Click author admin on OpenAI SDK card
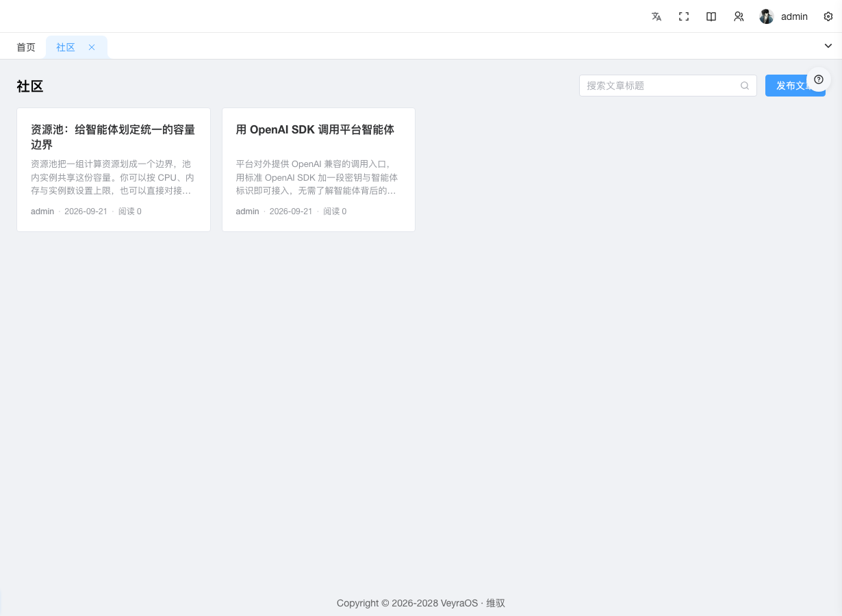Image resolution: width=842 pixels, height=616 pixels. (x=248, y=211)
